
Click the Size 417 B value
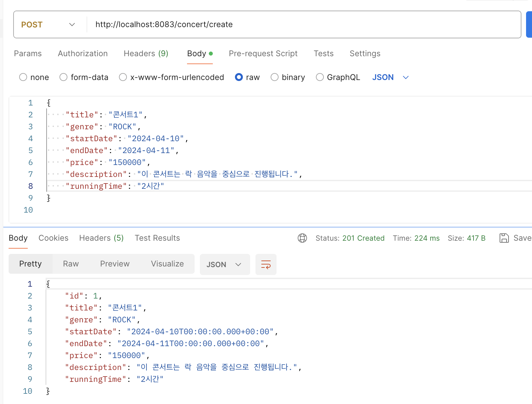476,238
